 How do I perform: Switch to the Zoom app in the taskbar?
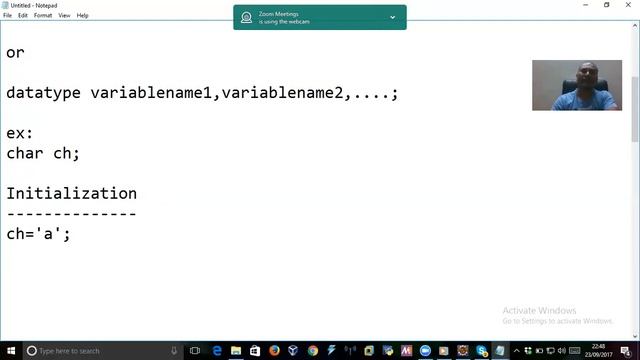(x=425, y=351)
